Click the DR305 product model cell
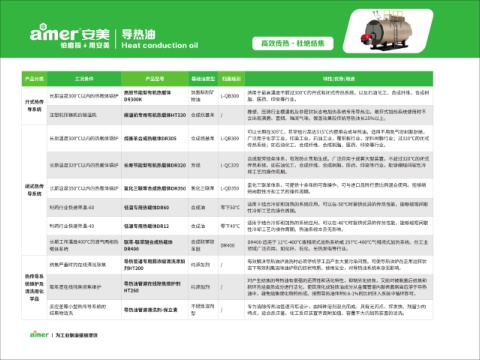The width and height of the screenshot is (480, 360). (x=155, y=138)
